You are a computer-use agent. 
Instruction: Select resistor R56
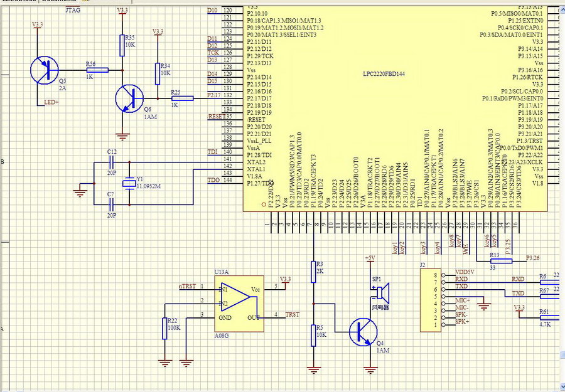[97, 70]
